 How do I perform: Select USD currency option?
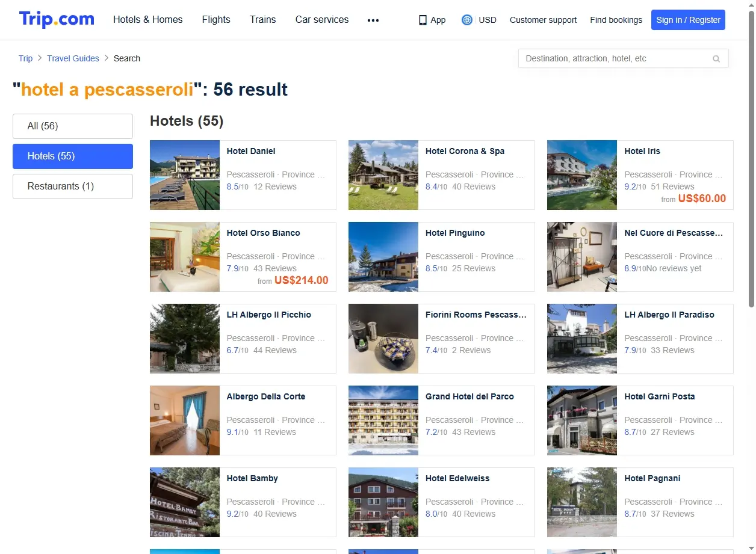(x=488, y=20)
